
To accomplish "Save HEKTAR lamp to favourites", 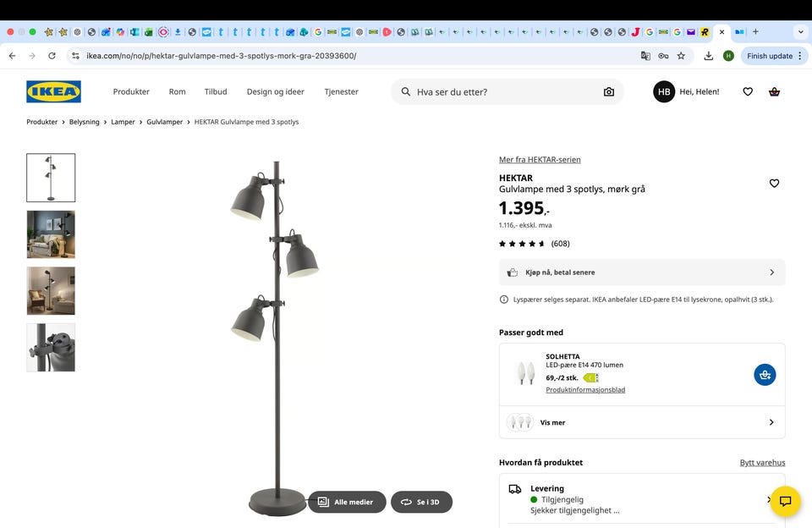I will coord(774,184).
